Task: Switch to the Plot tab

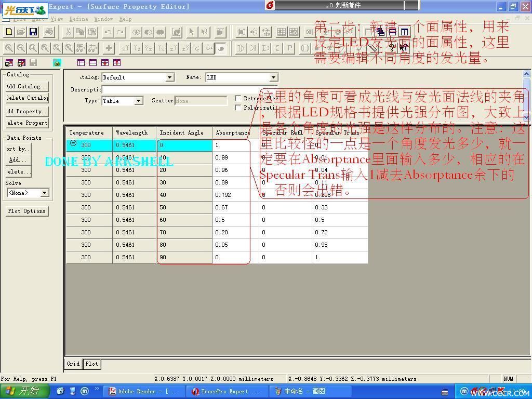Action: coord(91,364)
